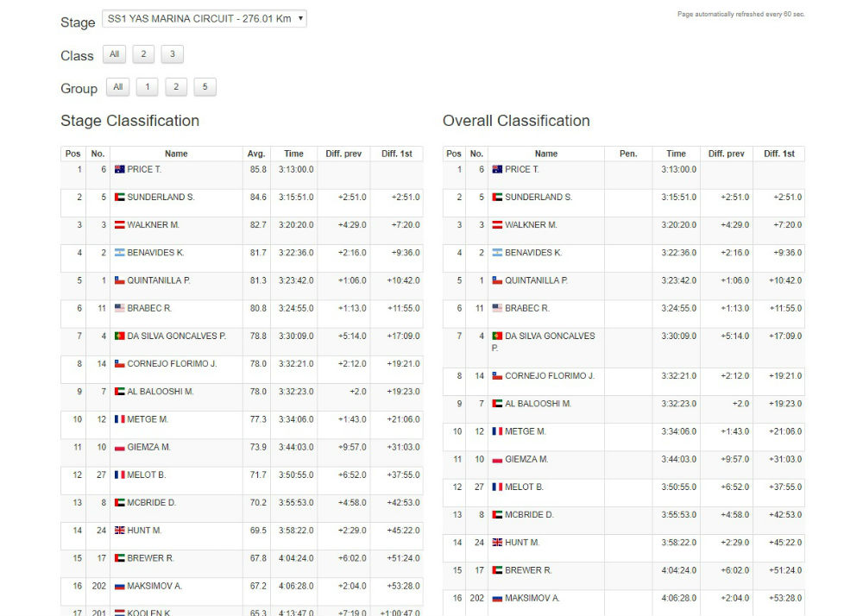Select the Group 'All' filter button
The height and width of the screenshot is (616, 863).
118,87
